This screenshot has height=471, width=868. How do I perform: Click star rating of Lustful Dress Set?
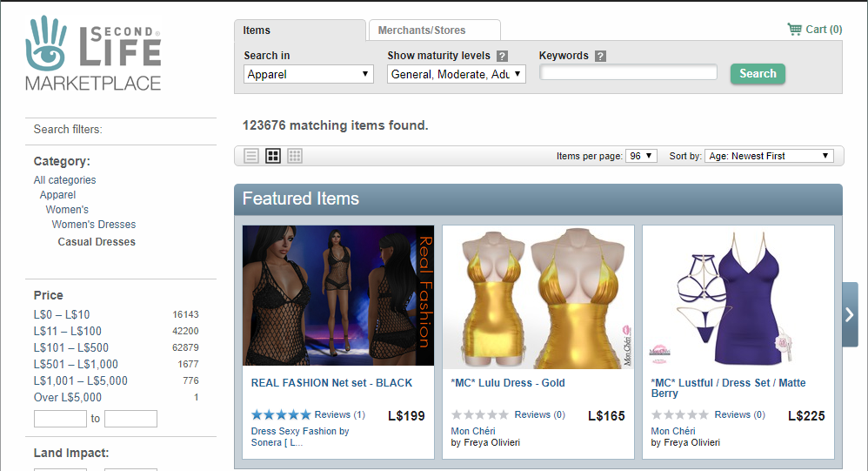click(x=680, y=414)
